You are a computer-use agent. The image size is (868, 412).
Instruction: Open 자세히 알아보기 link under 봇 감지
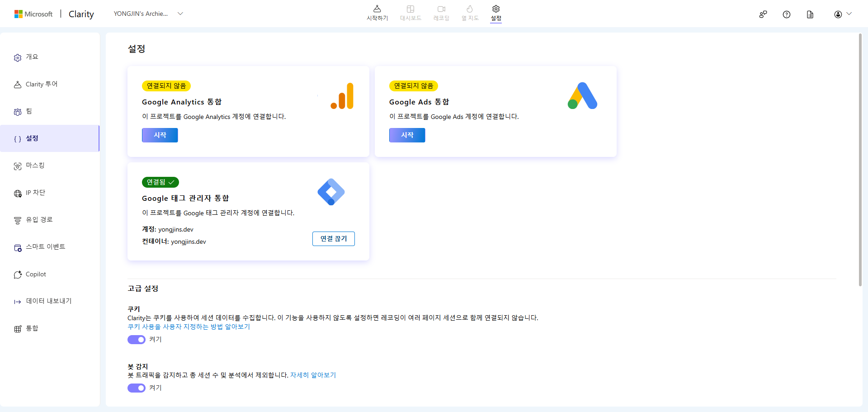click(313, 375)
